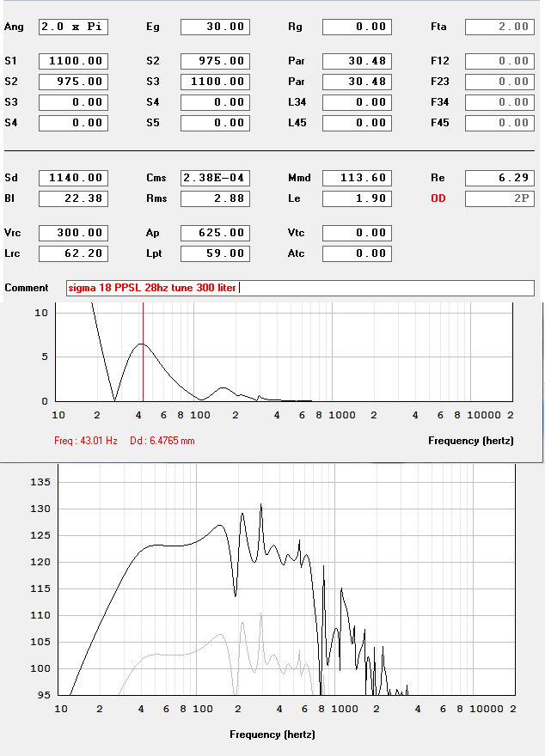Select the Atc input field
The height and width of the screenshot is (756, 545).
point(357,253)
